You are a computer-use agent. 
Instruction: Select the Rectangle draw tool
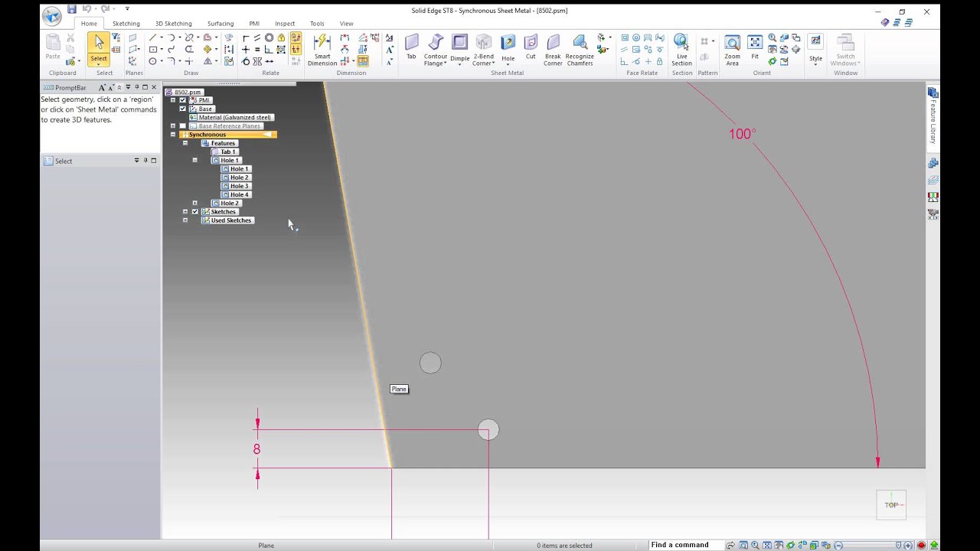[152, 50]
